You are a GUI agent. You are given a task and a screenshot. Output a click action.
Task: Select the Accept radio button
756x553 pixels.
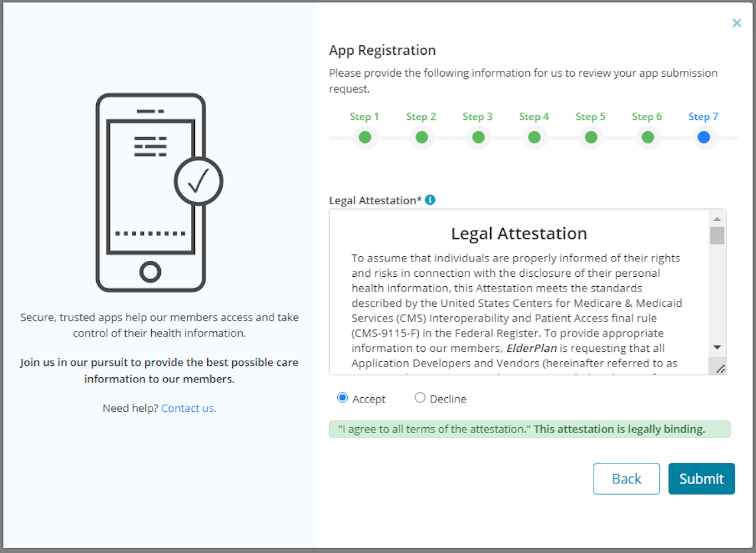click(342, 398)
